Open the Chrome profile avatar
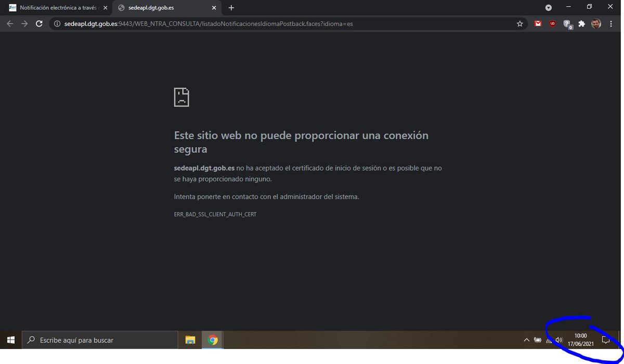 (x=596, y=24)
